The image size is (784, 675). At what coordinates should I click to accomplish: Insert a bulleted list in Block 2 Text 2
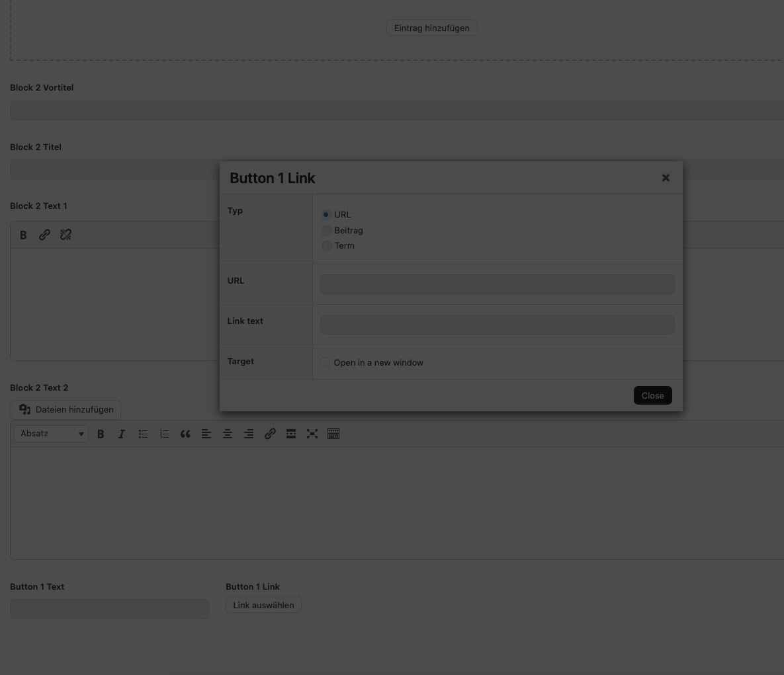[143, 434]
